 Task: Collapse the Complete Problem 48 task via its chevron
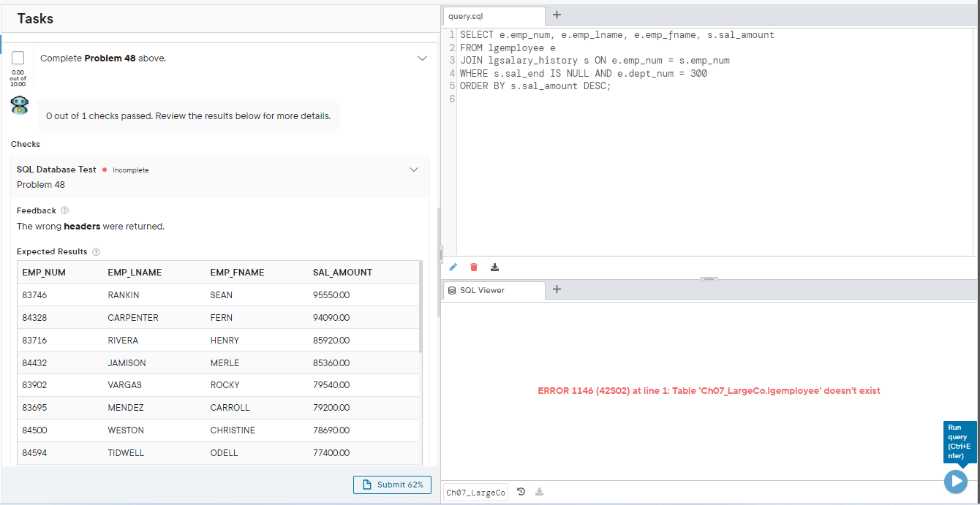click(x=422, y=58)
